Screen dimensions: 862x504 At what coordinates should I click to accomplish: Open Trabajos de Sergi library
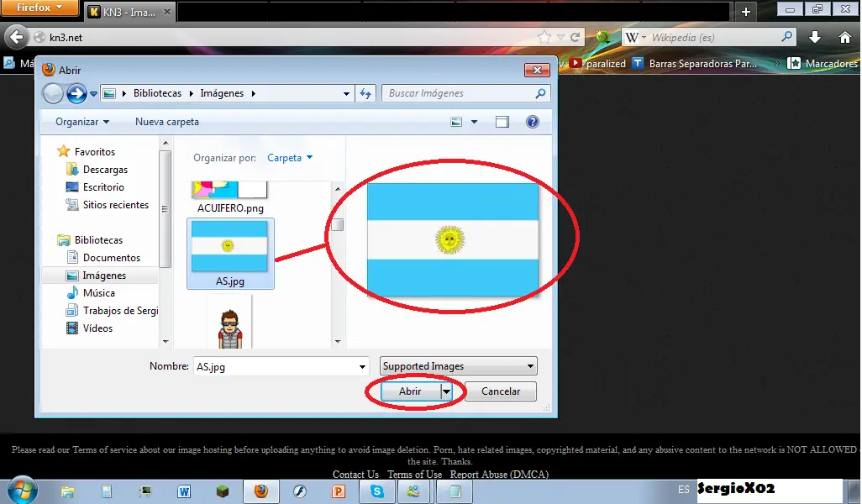[x=120, y=311]
